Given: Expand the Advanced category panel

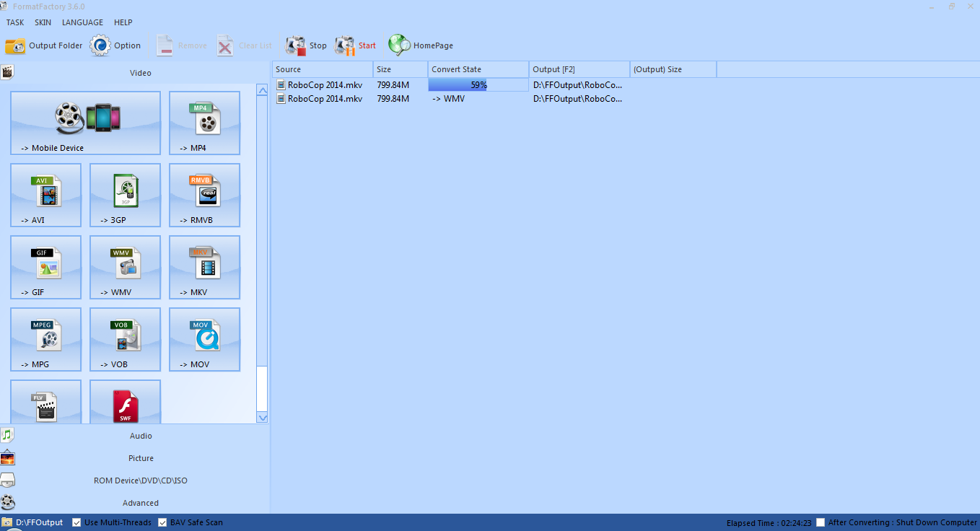Looking at the screenshot, I should tap(134, 503).
